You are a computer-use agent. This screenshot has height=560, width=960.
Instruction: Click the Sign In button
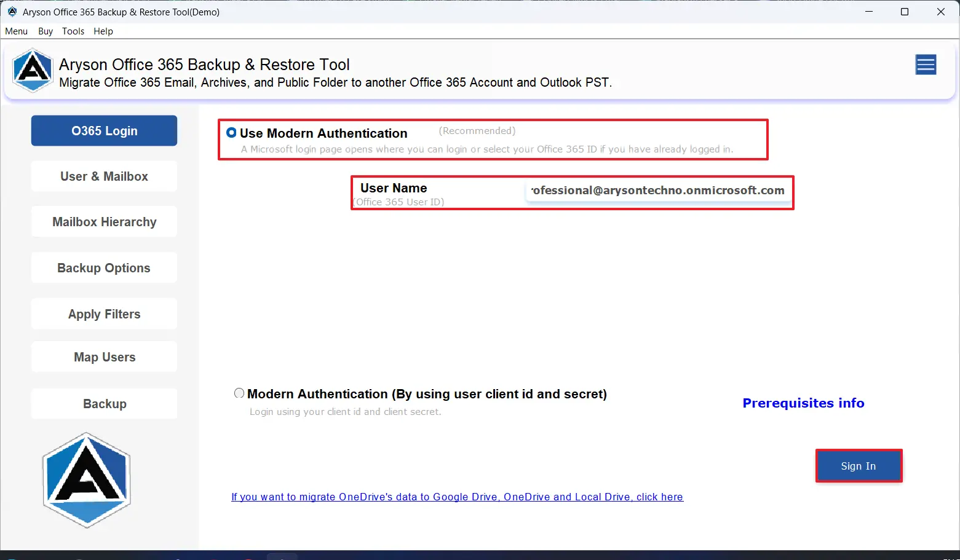point(859,465)
